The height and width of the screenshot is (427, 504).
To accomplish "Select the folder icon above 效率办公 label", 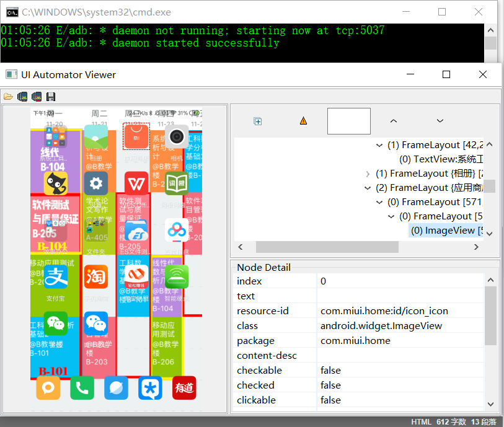I will pos(56,230).
